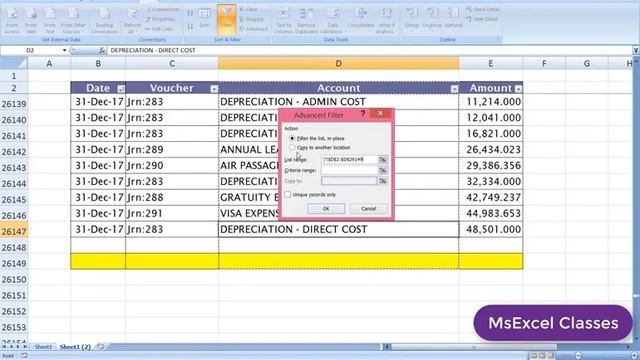Toggle the highlighted Filter button
This screenshot has height=360, width=640.
(x=227, y=19)
